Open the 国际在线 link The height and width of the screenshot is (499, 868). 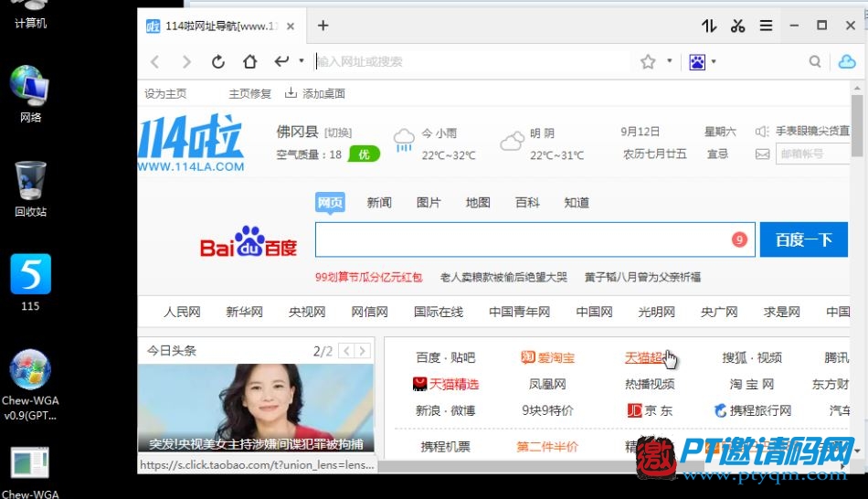[439, 312]
